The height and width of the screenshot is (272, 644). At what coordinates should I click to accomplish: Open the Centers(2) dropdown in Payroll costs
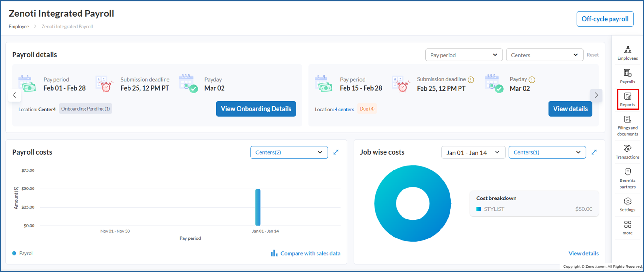pyautogui.click(x=289, y=152)
